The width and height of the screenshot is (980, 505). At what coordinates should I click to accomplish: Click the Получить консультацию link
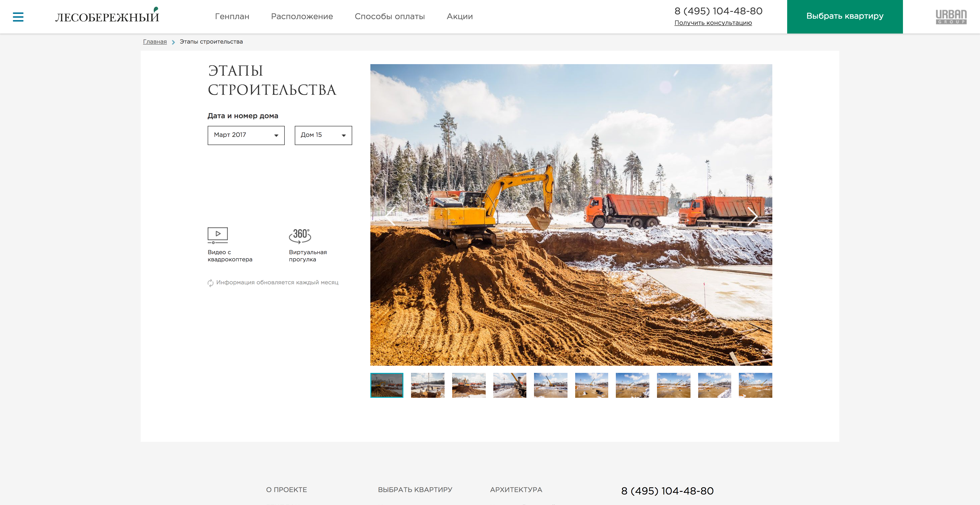coord(713,23)
